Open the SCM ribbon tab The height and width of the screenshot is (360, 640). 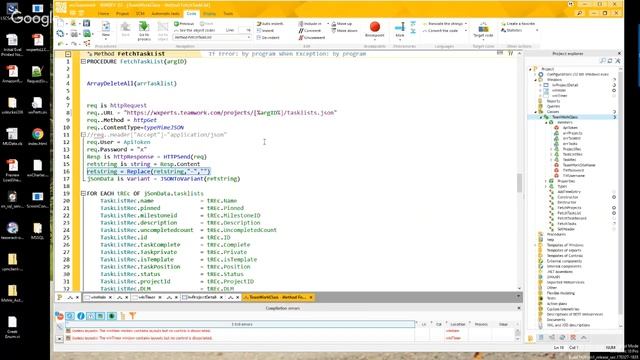[x=140, y=14]
